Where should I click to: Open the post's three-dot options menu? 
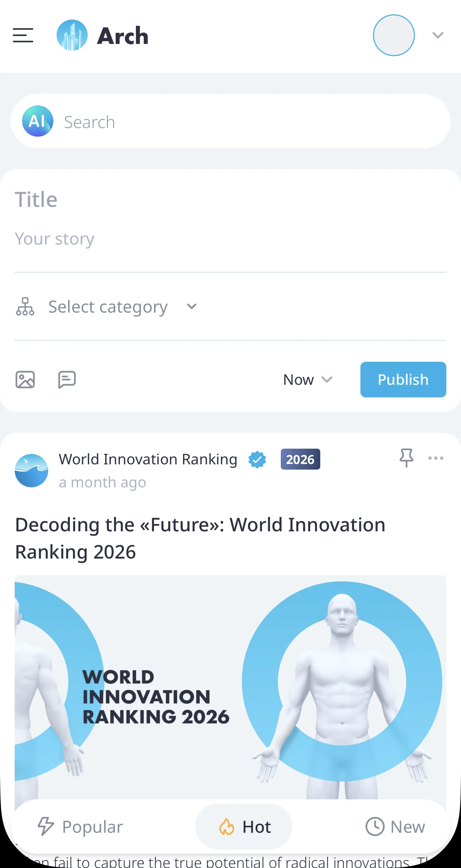[436, 458]
